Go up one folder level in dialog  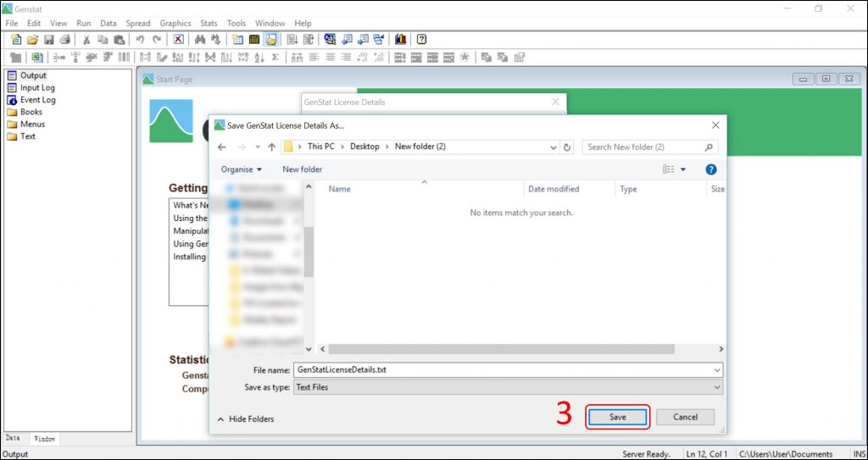point(272,147)
